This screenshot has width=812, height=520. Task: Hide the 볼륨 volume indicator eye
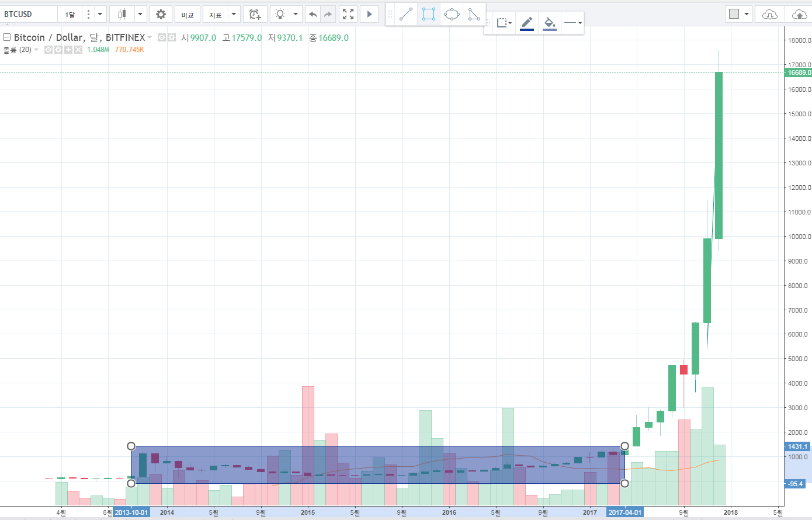(x=48, y=50)
